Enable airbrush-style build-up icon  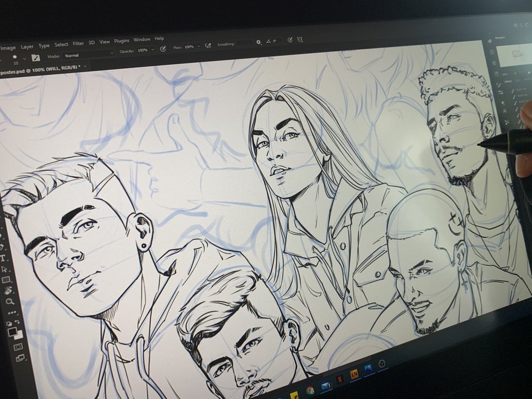click(x=208, y=45)
